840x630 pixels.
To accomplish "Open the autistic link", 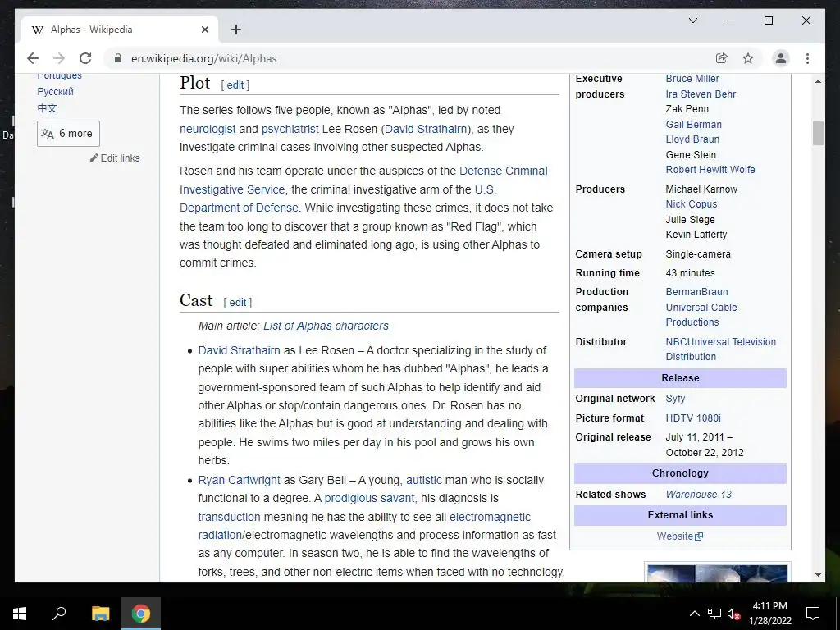I will [x=424, y=480].
